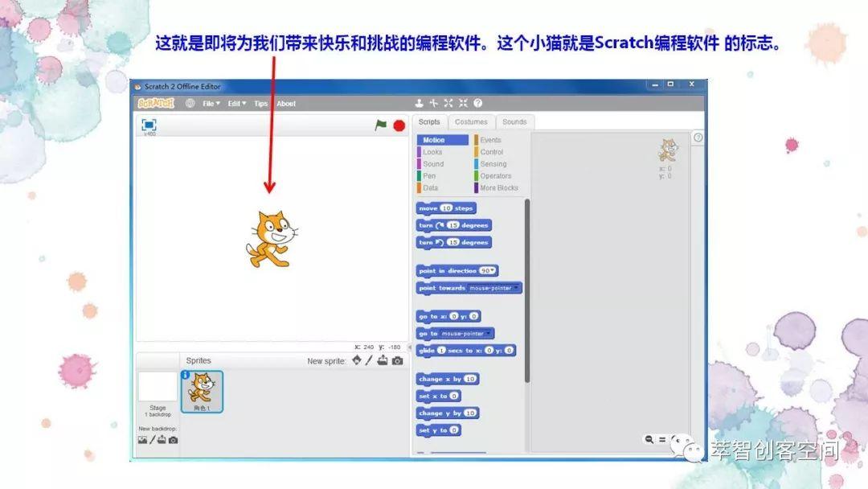868x489 pixels.
Task: Switch to the Costumes tab
Action: [x=471, y=121]
